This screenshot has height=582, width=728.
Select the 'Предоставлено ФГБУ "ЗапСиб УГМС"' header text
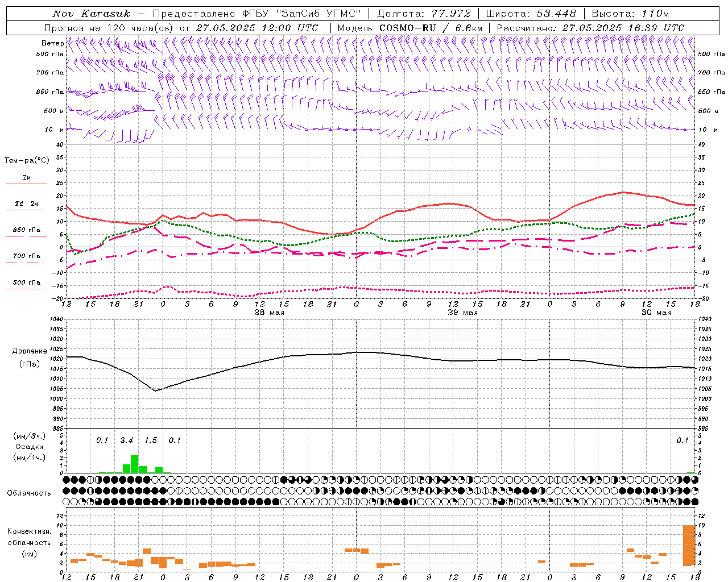click(255, 14)
